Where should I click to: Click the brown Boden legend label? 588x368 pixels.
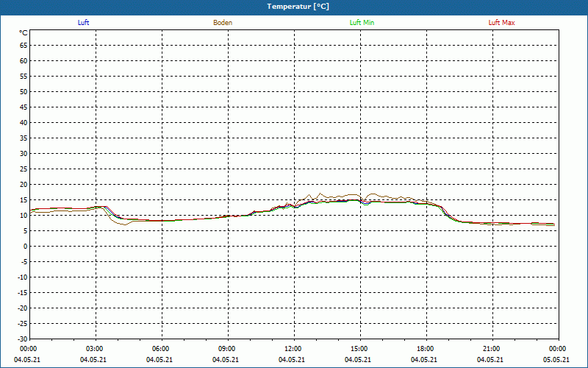tap(223, 23)
